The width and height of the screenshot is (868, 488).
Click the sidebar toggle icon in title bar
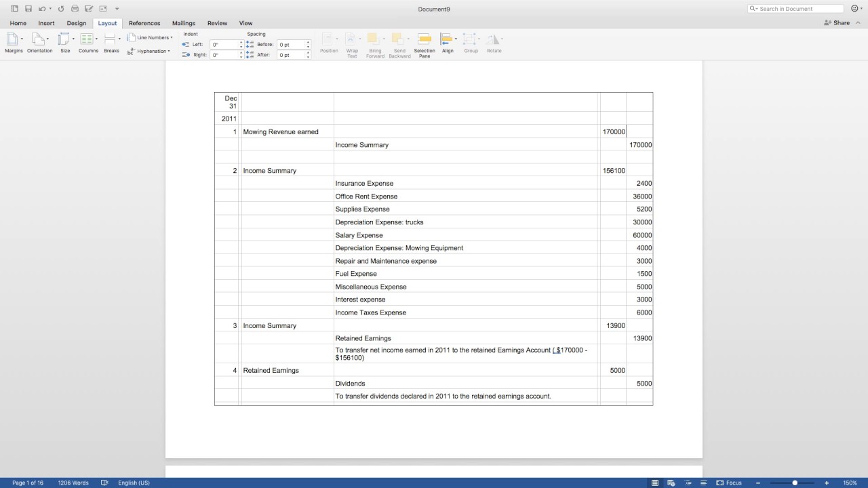pyautogui.click(x=14, y=9)
